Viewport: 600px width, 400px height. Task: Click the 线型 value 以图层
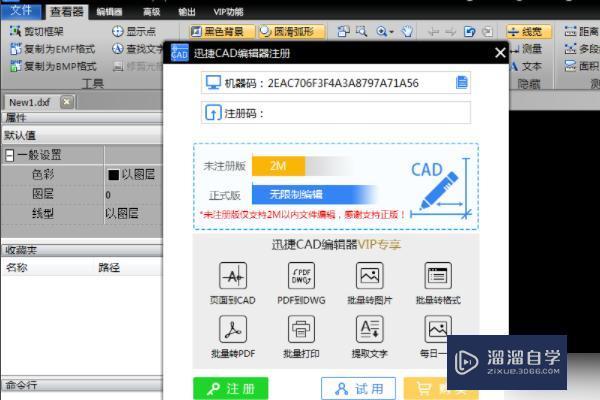(x=122, y=214)
